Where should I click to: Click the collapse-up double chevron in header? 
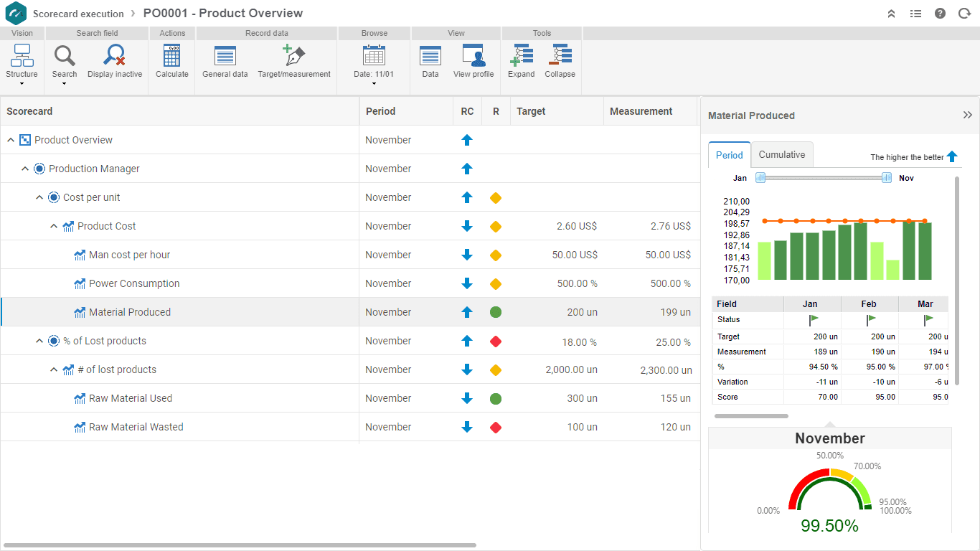[892, 14]
